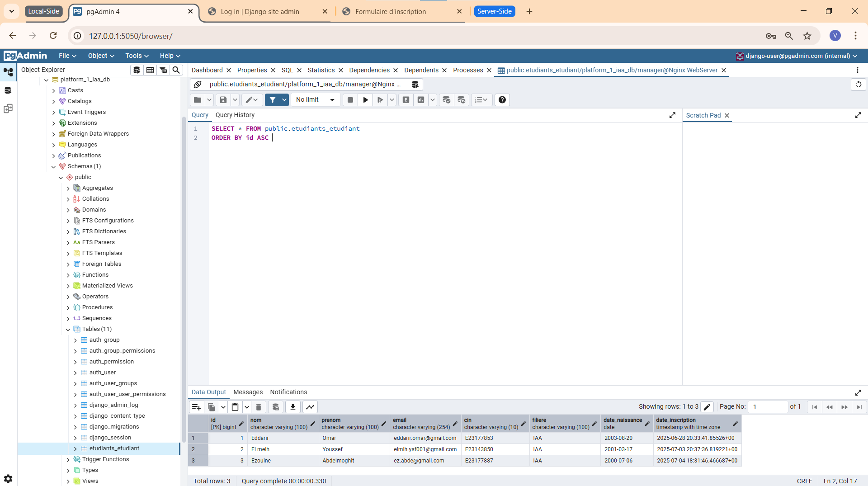This screenshot has height=486, width=868.
Task: Click the Page No input field
Action: pyautogui.click(x=767, y=407)
